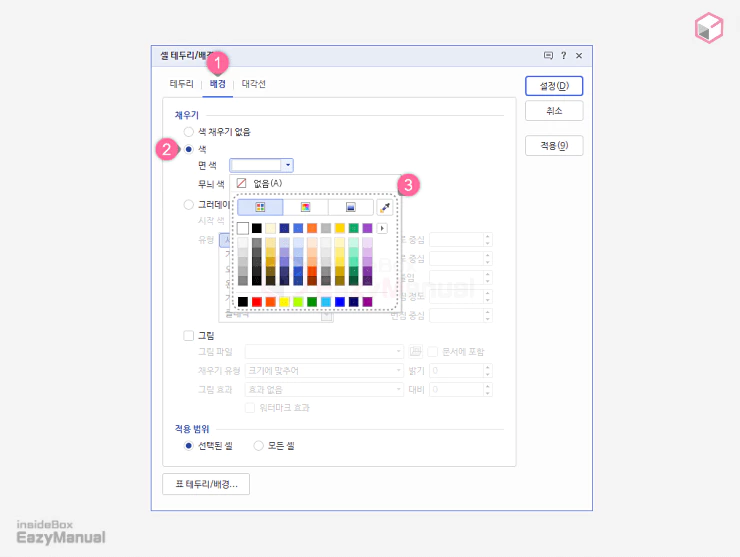This screenshot has height=557, width=740.
Task: Choose pure blue in the standard row
Action: (x=340, y=302)
